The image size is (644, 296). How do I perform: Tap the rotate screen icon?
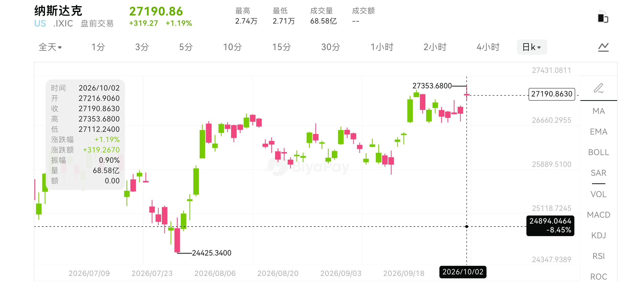click(603, 17)
